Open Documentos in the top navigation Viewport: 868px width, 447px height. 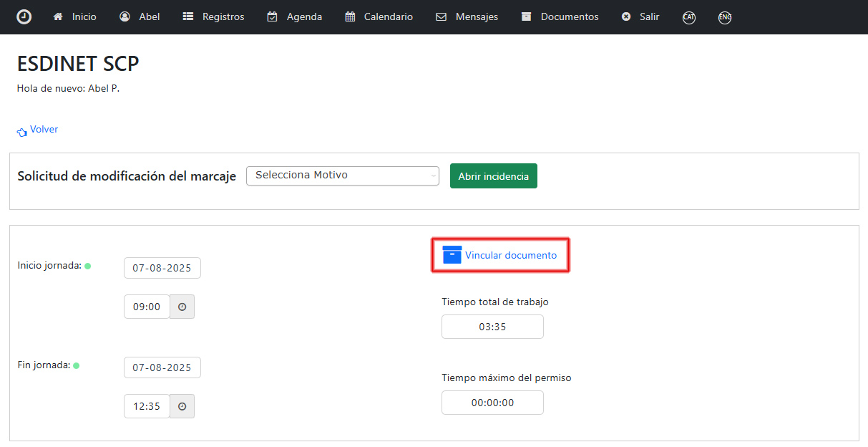pos(560,16)
